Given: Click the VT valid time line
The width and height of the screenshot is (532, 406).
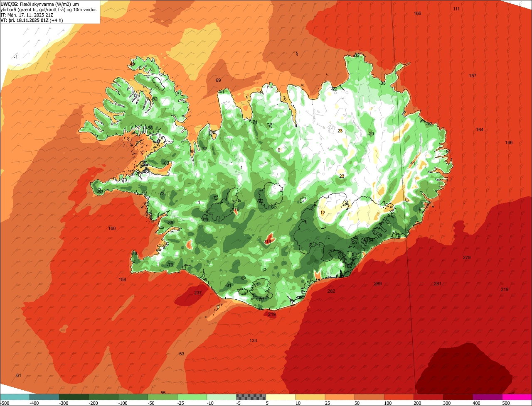Looking at the screenshot, I should 32,20.
